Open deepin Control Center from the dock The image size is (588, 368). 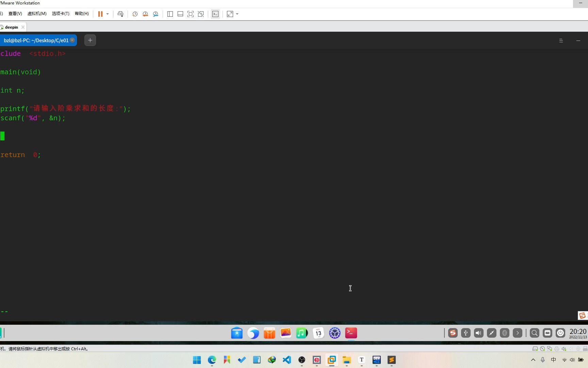(x=334, y=333)
